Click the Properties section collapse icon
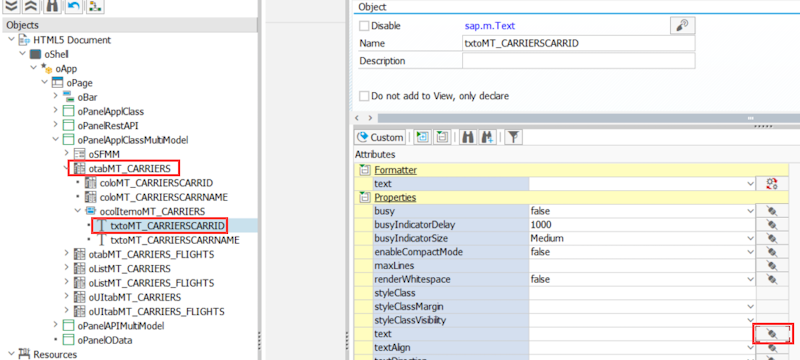This screenshot has width=800, height=360. [364, 197]
